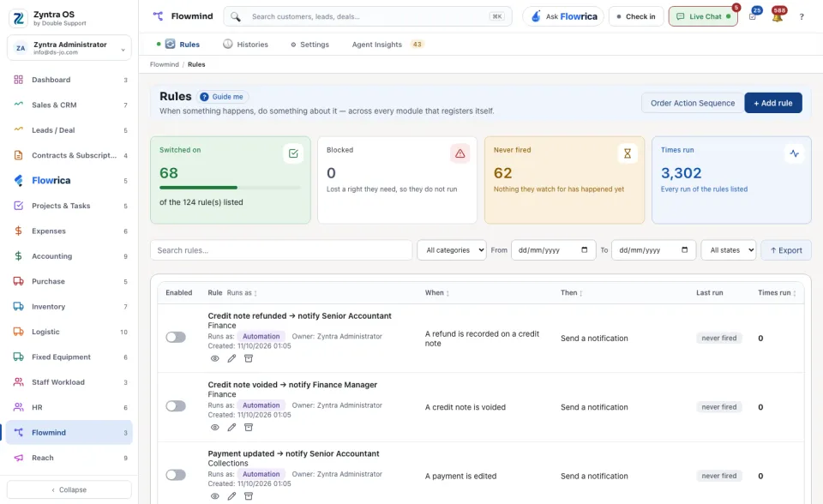Image resolution: width=823 pixels, height=504 pixels.
Task: Open the Guide me helper
Action: tap(223, 97)
